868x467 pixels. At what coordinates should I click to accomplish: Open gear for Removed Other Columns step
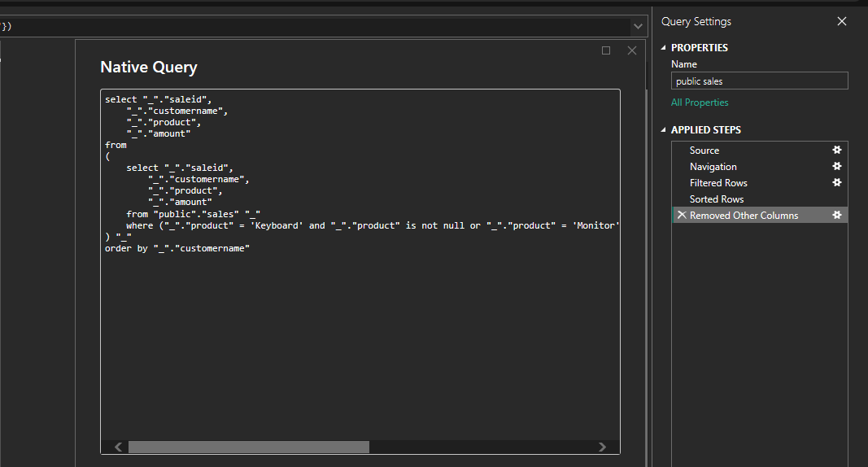pyautogui.click(x=836, y=216)
